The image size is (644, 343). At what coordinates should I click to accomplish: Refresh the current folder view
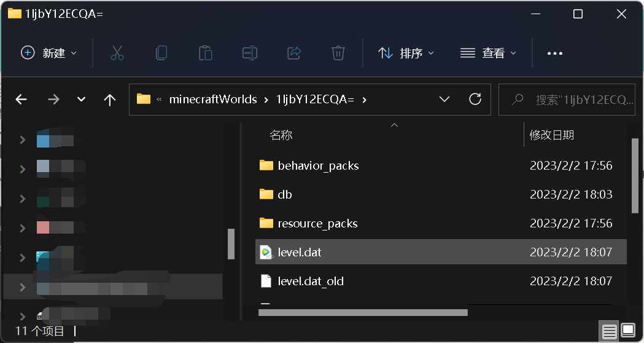(x=475, y=99)
